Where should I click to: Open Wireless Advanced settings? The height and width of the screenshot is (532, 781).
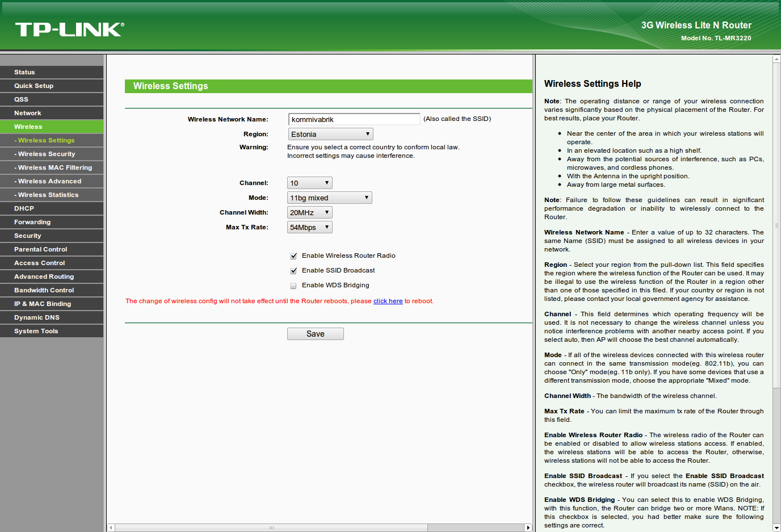[x=52, y=181]
